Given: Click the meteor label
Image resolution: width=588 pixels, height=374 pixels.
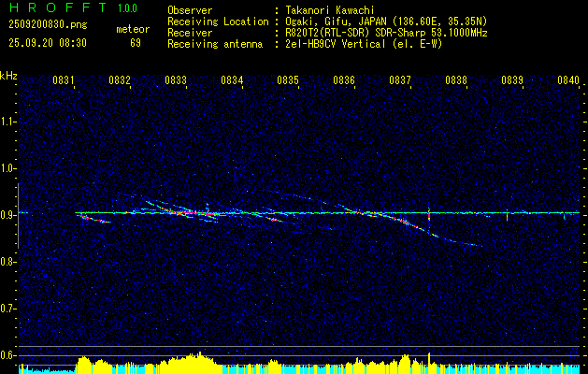Looking at the screenshot, I should pos(133,29).
